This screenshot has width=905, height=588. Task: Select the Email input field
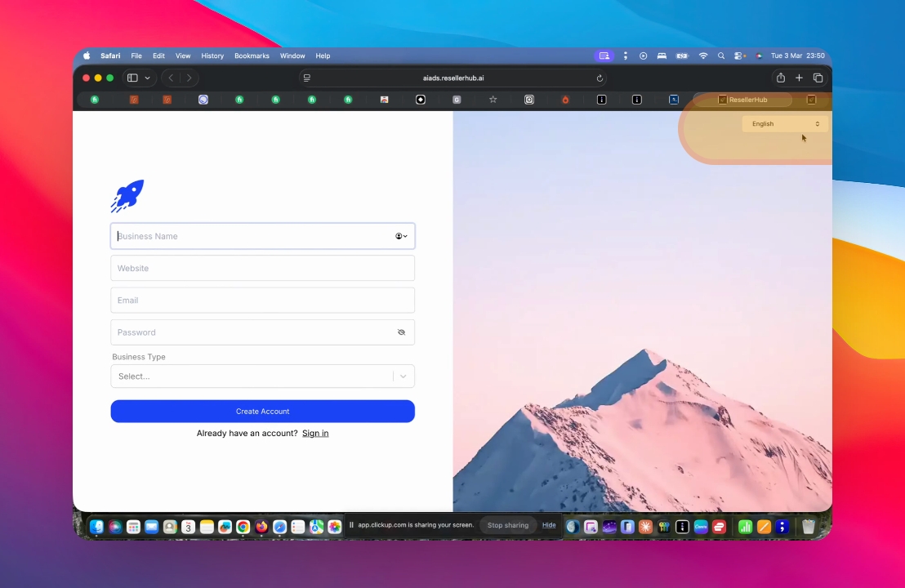[263, 300]
